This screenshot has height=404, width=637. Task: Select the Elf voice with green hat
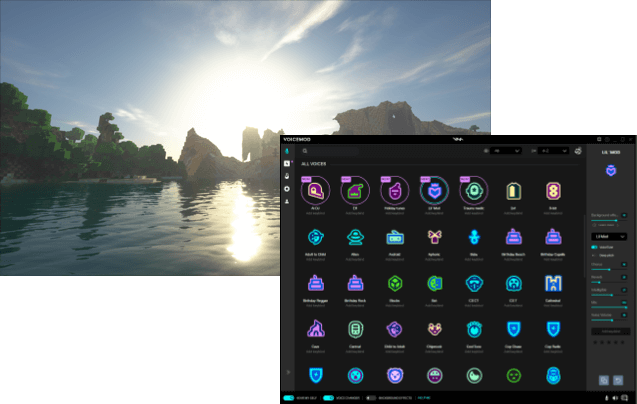[x=355, y=191]
